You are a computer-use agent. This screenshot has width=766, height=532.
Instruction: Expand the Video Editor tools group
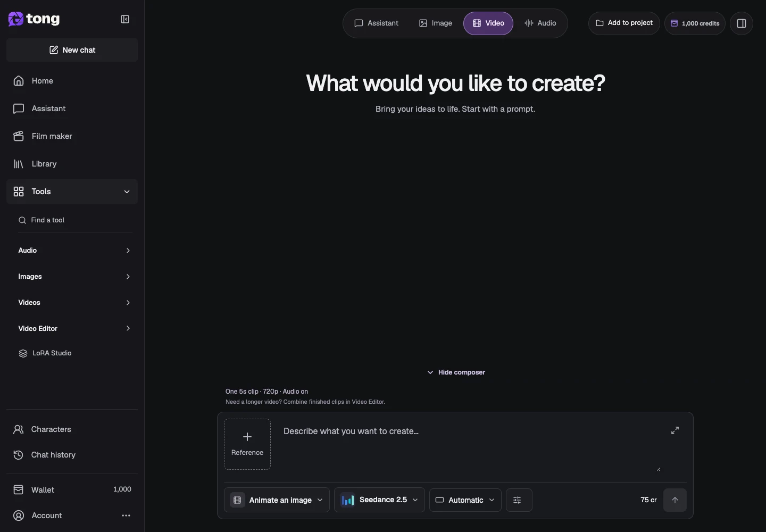(x=74, y=328)
